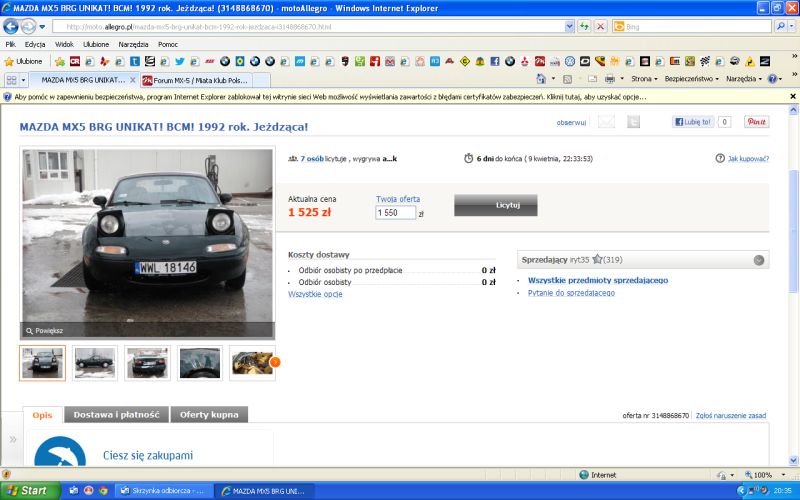Click the email envelope icon next to obserwuj
The height and width of the screenshot is (500, 800).
[x=606, y=121]
